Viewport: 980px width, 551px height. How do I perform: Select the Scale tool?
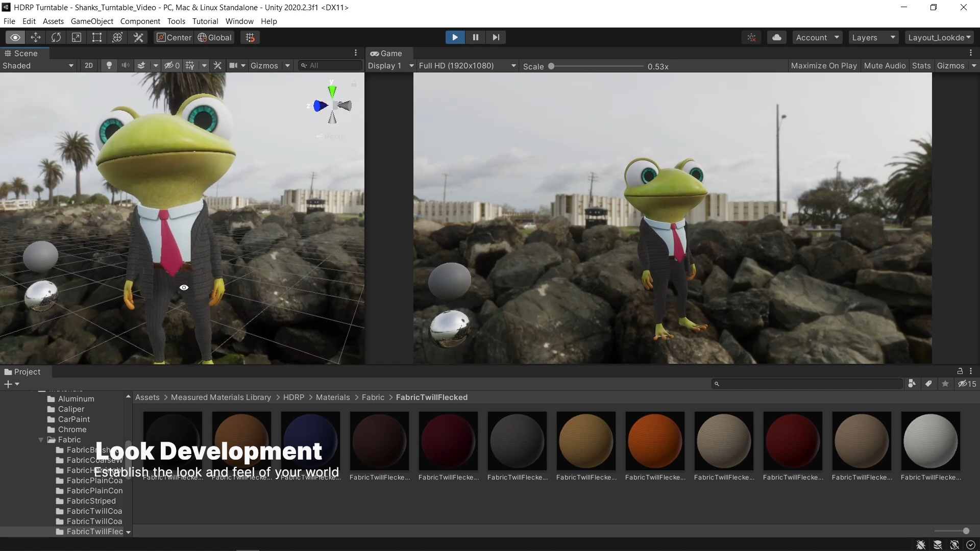77,37
